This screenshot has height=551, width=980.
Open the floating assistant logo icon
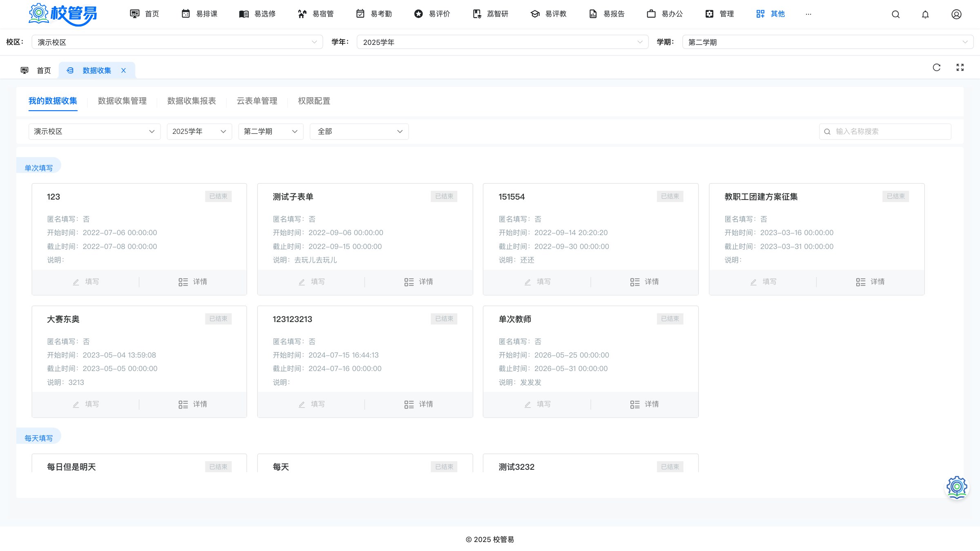pos(957,487)
